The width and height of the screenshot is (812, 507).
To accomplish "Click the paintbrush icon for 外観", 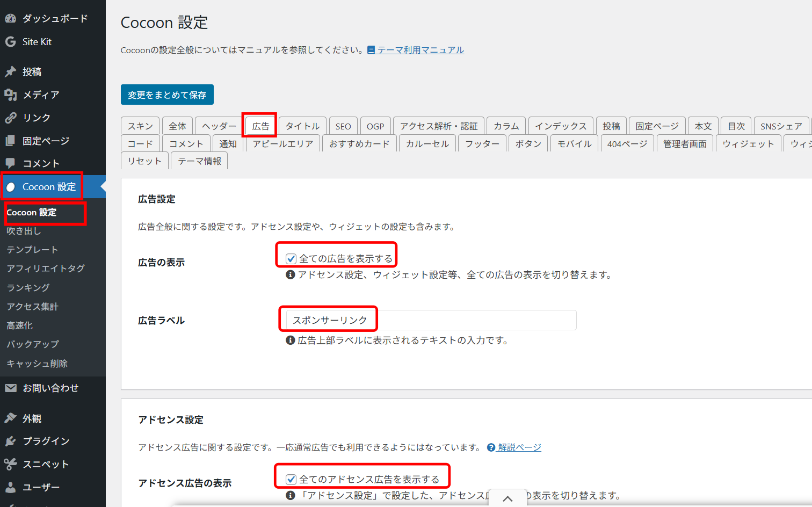I will click(x=10, y=418).
